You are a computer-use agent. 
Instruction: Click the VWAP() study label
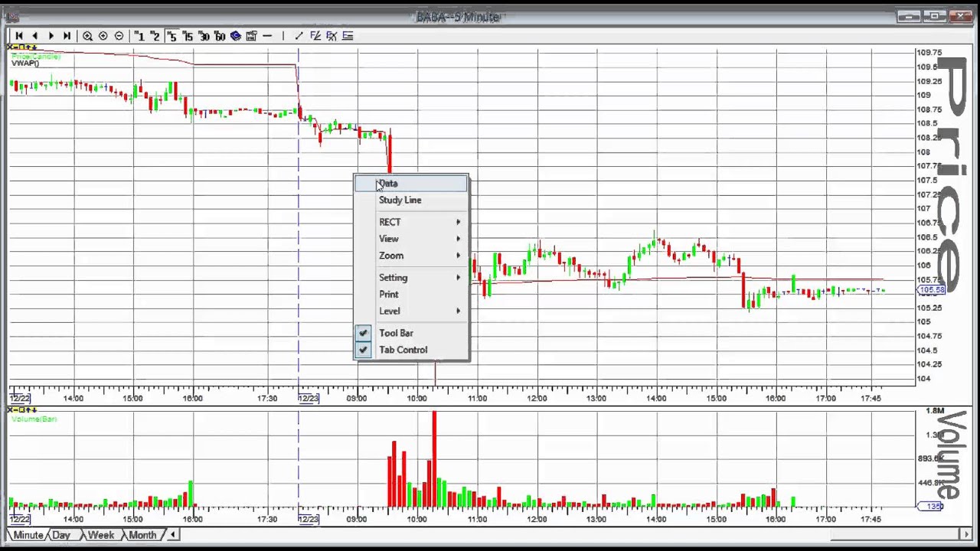[25, 64]
